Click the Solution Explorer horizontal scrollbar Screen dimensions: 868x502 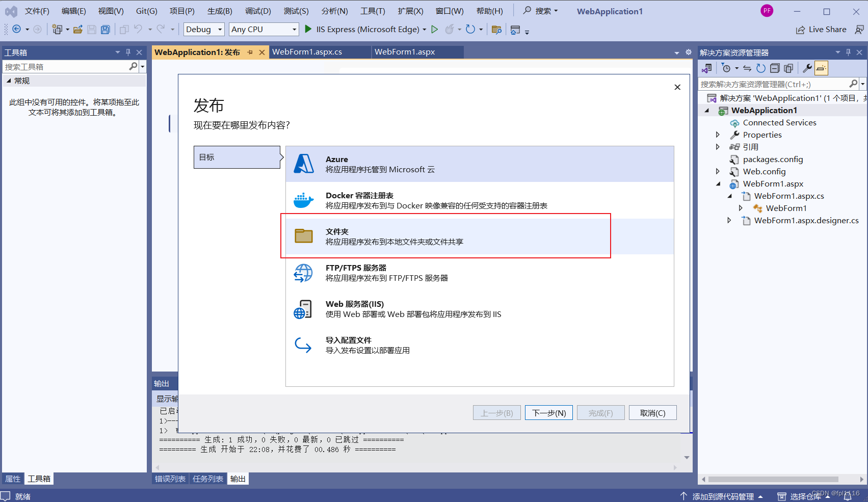(773, 479)
